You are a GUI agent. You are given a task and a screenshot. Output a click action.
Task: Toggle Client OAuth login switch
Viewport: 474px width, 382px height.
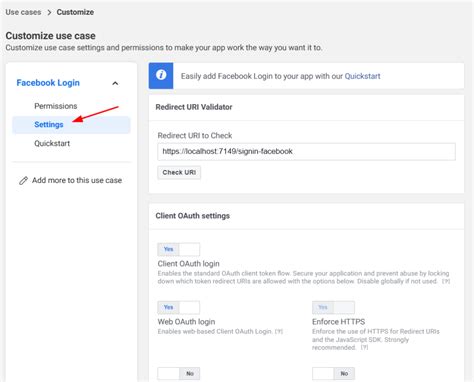[179, 249]
